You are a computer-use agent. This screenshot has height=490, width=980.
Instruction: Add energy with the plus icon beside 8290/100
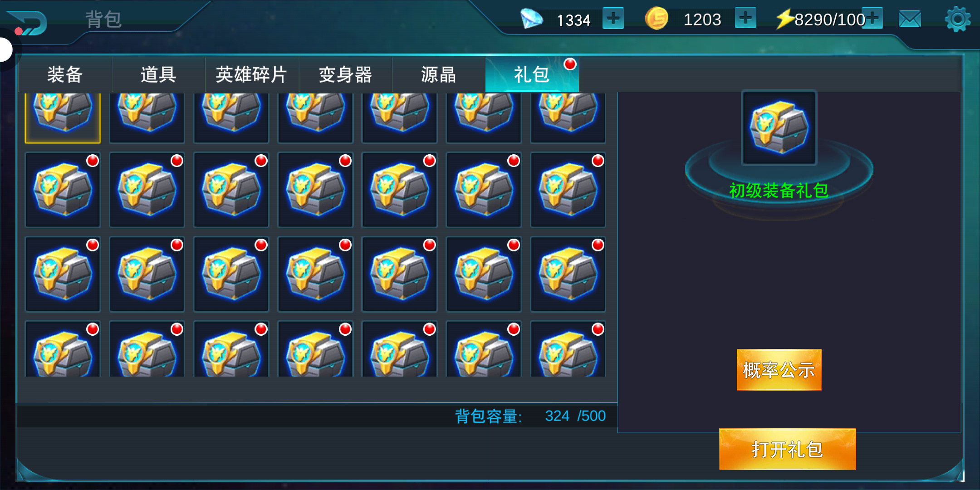click(x=873, y=19)
